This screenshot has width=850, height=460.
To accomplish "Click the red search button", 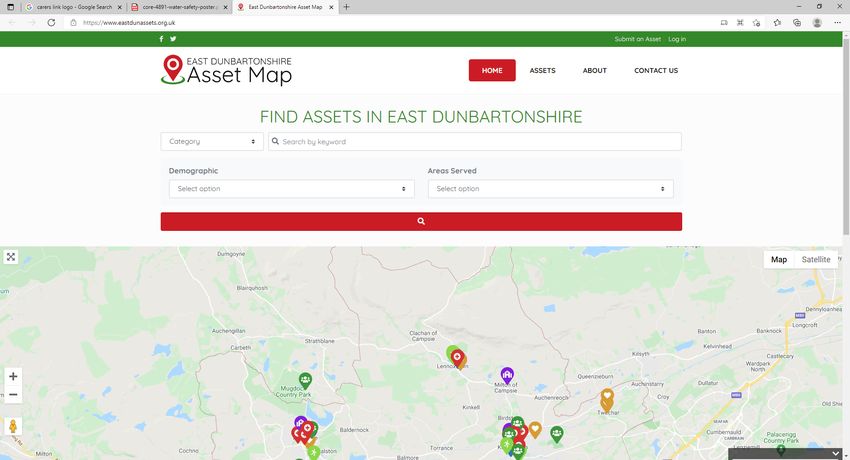I will 421,222.
